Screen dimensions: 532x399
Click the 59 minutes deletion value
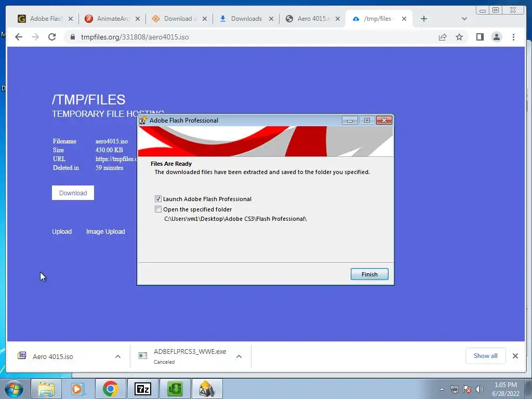[109, 168]
